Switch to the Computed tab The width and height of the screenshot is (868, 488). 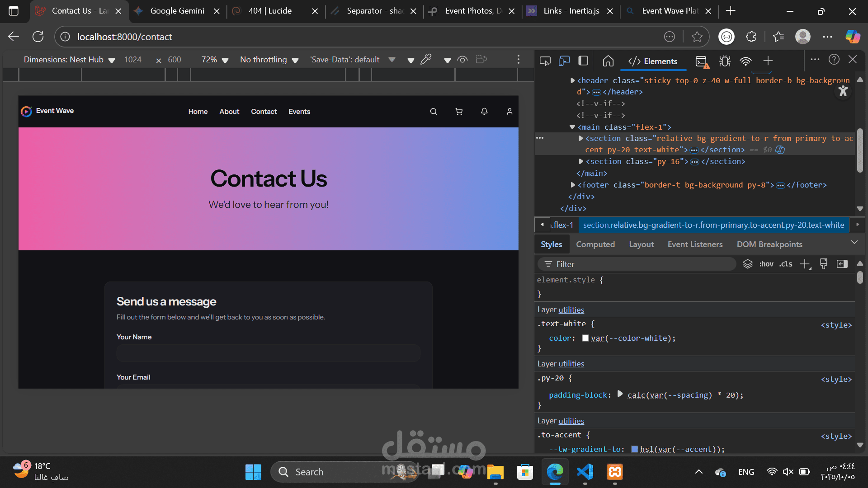(x=595, y=244)
